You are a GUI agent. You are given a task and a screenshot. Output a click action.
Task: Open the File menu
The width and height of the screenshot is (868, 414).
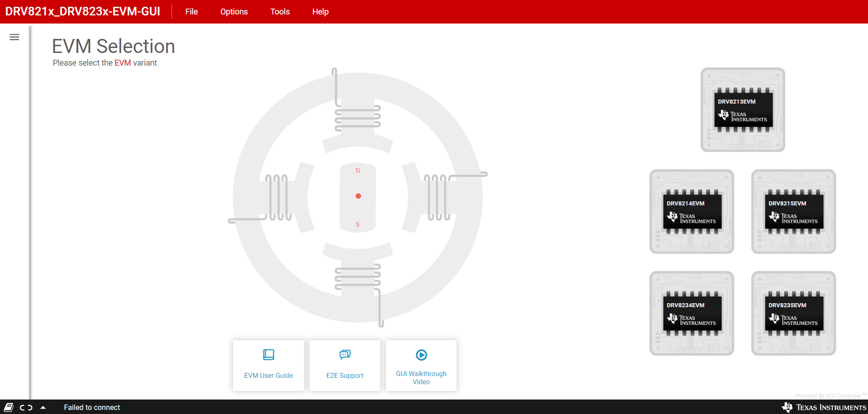click(191, 12)
